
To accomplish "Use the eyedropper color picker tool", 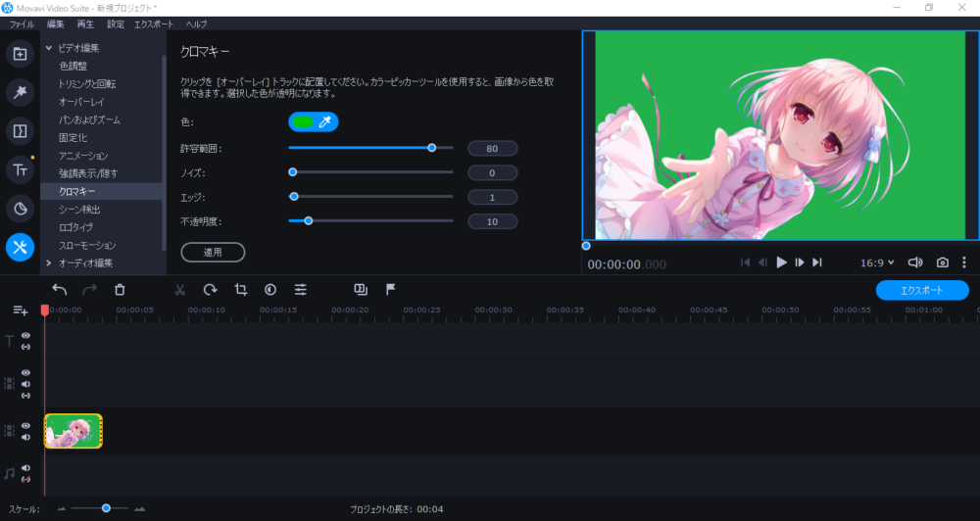I will click(x=325, y=121).
